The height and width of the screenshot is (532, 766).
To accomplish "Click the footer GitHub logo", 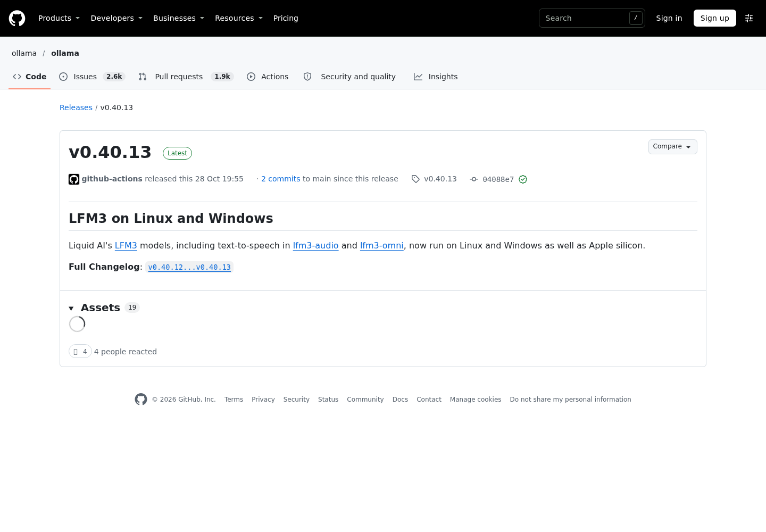I will coord(141,400).
